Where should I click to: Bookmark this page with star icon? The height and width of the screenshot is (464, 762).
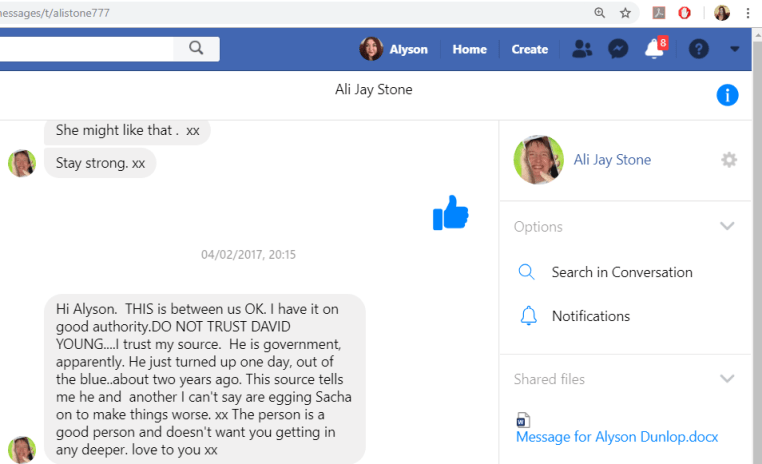(626, 13)
